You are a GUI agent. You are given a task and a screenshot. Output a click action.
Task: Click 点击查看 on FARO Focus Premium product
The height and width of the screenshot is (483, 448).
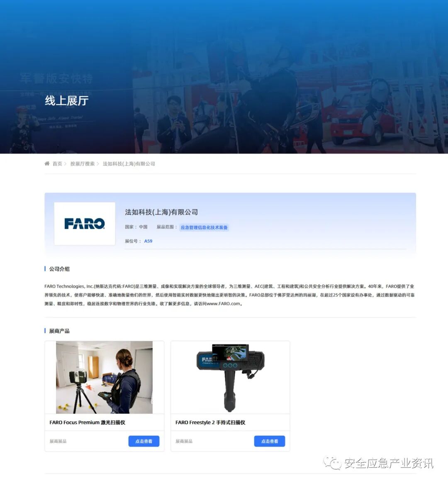click(x=144, y=442)
